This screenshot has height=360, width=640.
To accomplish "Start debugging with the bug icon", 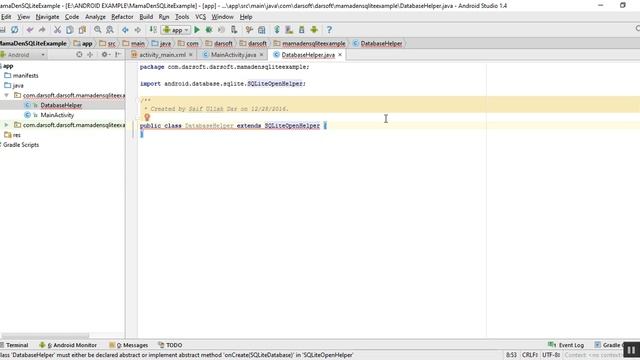I will click(209, 30).
